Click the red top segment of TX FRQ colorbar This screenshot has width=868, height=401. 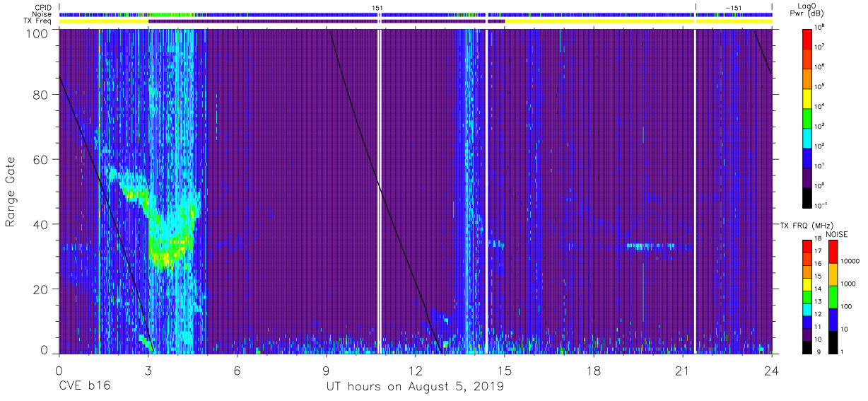click(x=809, y=245)
